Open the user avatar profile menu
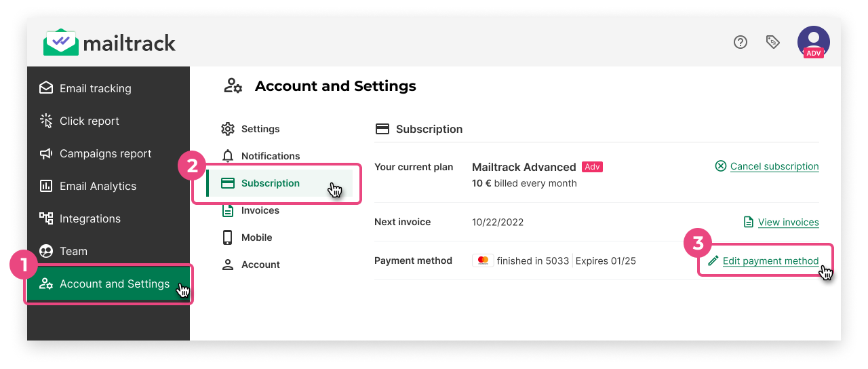The height and width of the screenshot is (369, 868). (813, 42)
